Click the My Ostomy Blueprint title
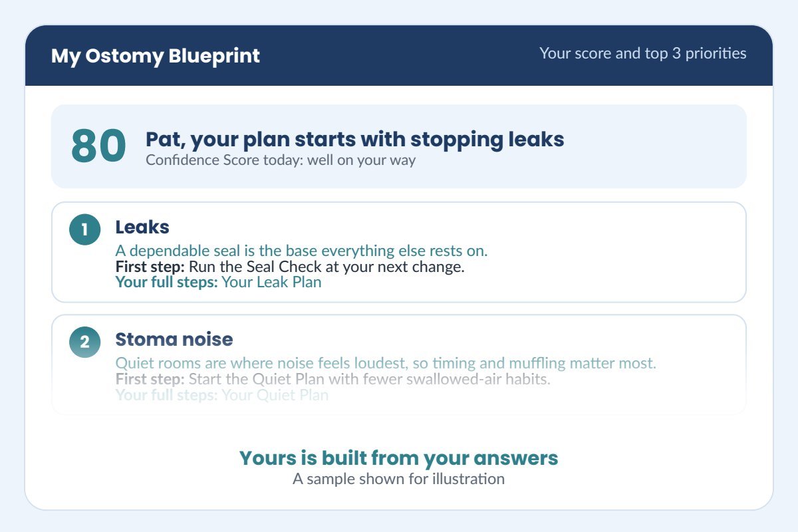 [156, 56]
